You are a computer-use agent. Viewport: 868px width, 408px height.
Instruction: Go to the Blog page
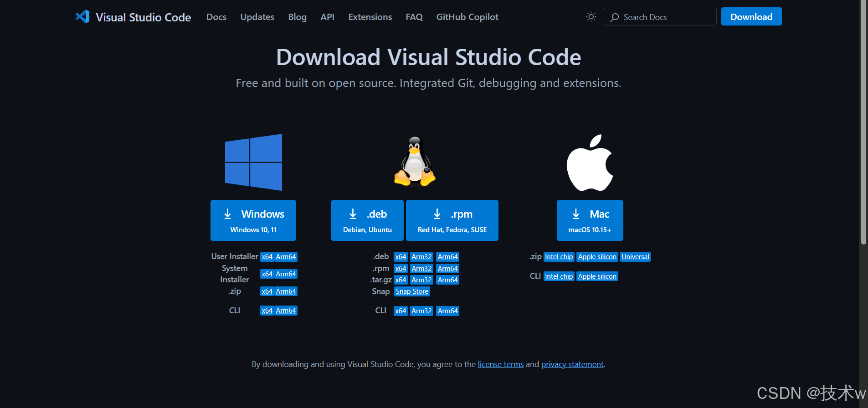(x=297, y=17)
